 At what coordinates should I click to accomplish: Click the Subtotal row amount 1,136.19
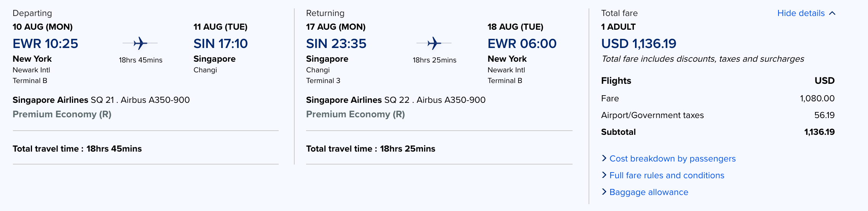tap(819, 132)
